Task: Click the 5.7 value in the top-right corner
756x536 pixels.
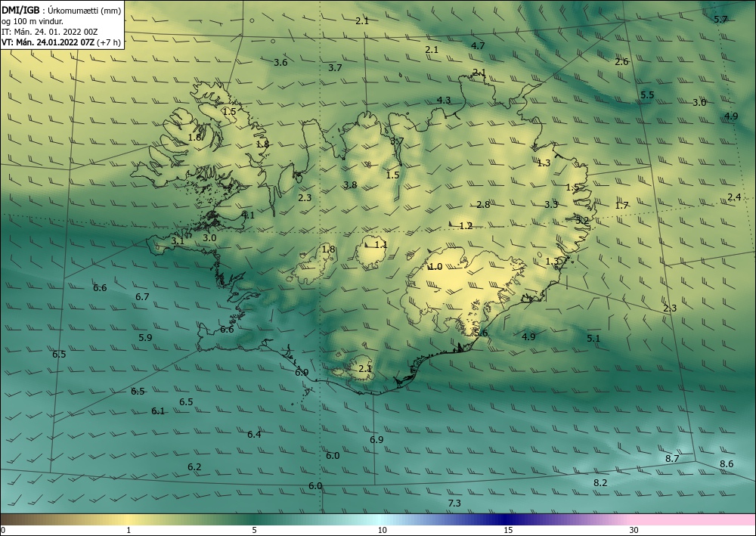Action: (720, 20)
